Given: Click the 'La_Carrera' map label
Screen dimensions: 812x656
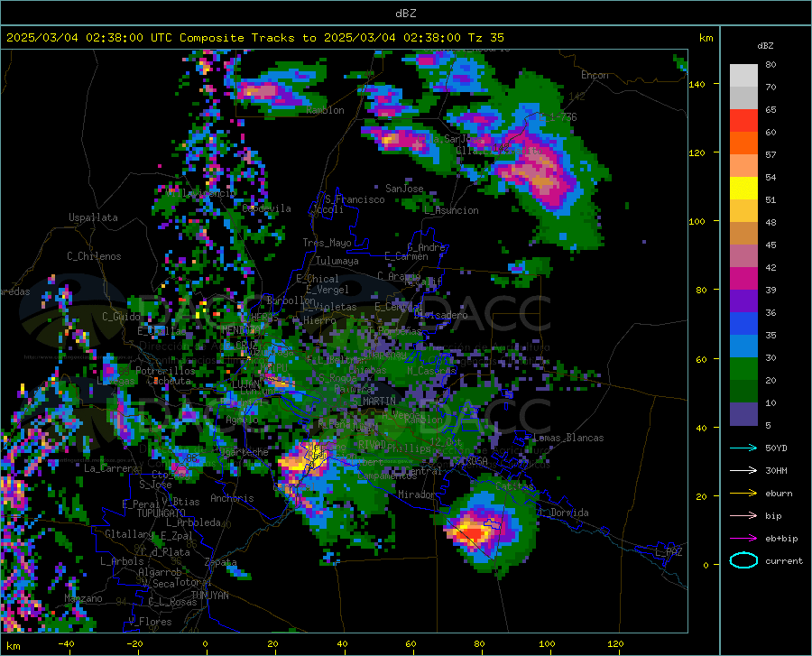Looking at the screenshot, I should click(111, 468).
